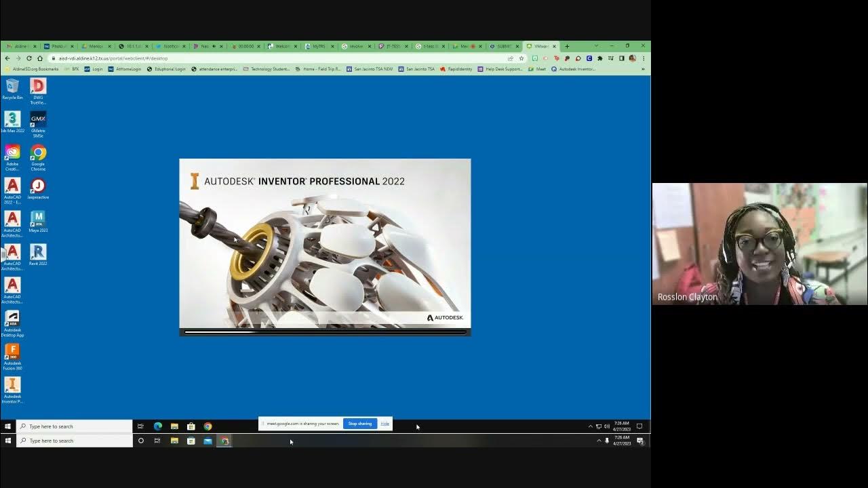Share this page via the share icon
This screenshot has width=868, height=488.
tap(510, 58)
